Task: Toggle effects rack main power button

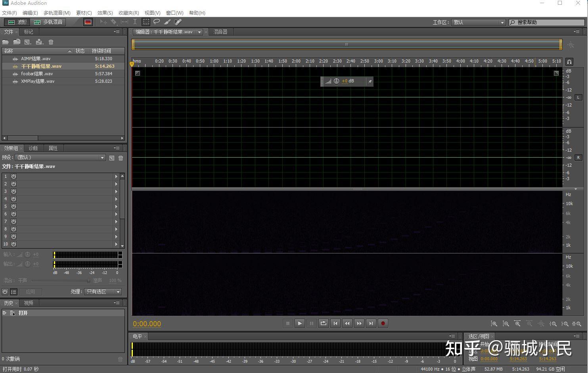Action: 5,292
